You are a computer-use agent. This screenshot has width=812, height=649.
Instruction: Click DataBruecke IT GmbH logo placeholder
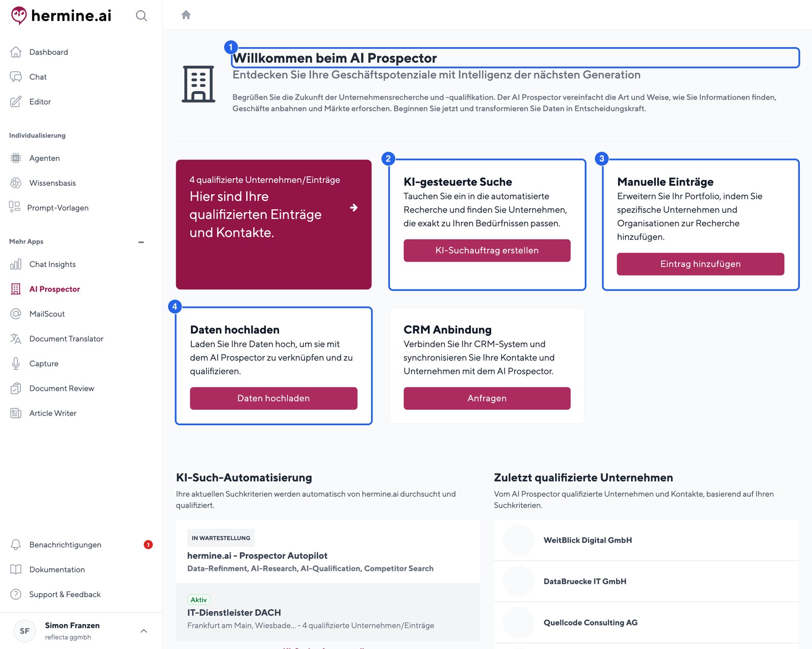pos(519,581)
